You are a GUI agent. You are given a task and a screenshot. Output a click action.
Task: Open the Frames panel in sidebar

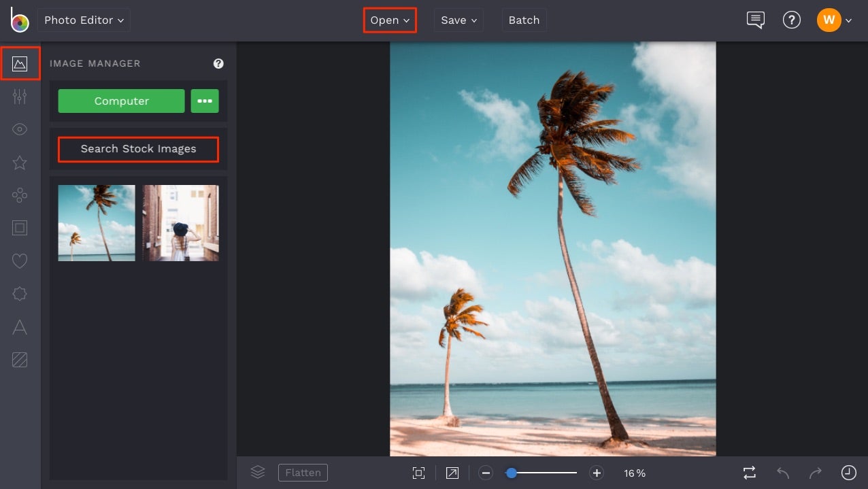19,228
